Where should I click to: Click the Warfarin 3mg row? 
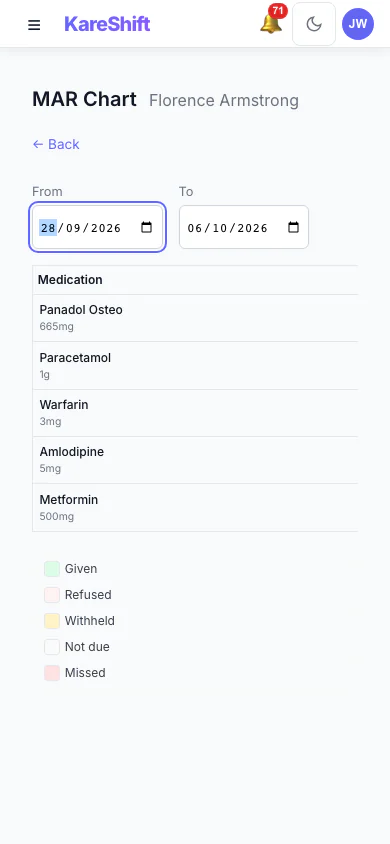coord(195,413)
